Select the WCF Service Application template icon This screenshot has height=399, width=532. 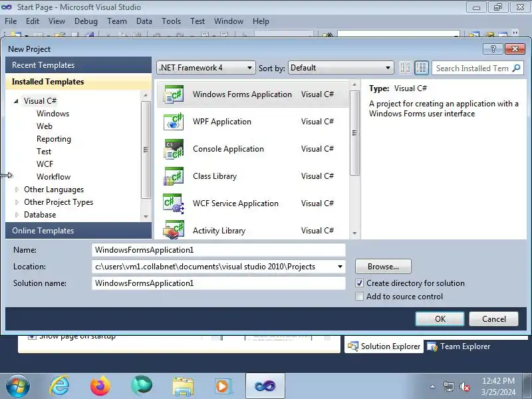174,203
